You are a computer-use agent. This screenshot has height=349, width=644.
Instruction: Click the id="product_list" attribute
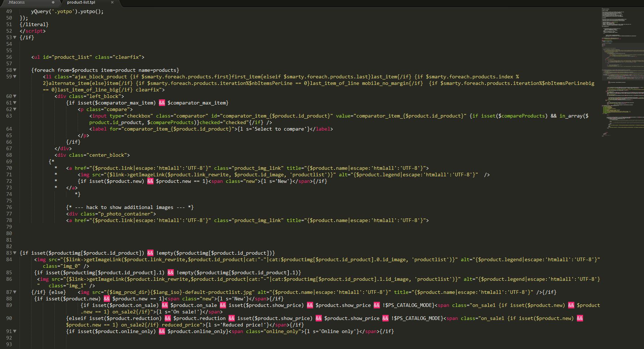[x=67, y=57]
